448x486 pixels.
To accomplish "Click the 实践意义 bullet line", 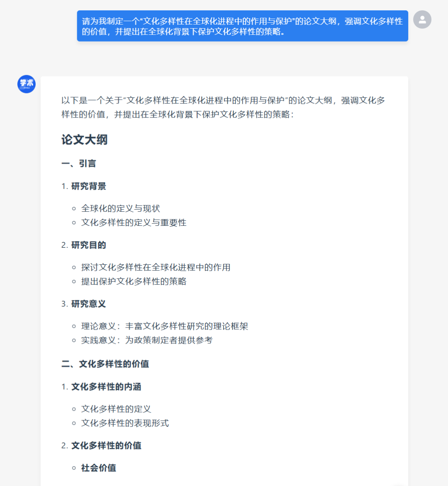I will [x=147, y=340].
